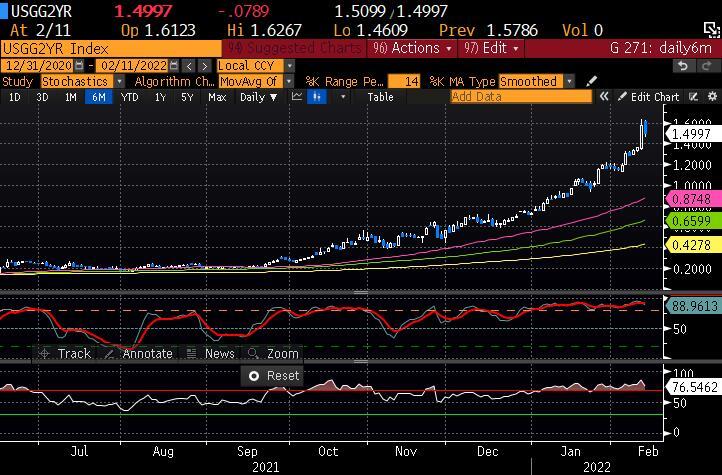Select the 5Y range tab
The height and width of the screenshot is (475, 722).
(x=187, y=97)
